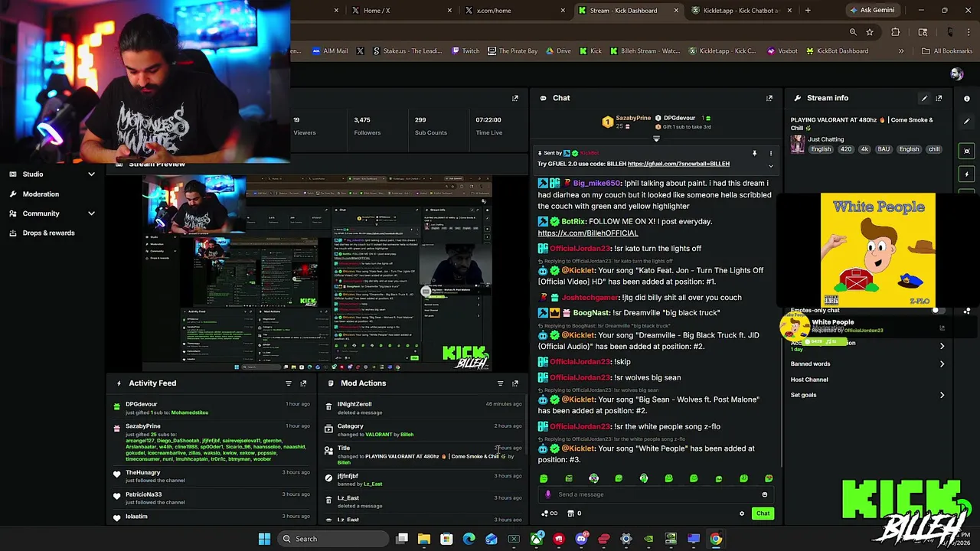This screenshot has height=551, width=980.
Task: Pop out the Mod Actions panel
Action: (x=514, y=383)
